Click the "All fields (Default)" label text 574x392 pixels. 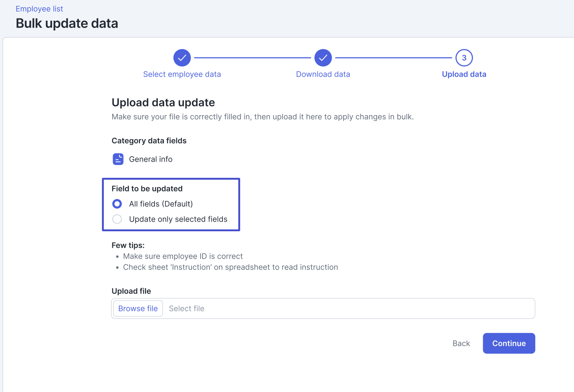161,204
